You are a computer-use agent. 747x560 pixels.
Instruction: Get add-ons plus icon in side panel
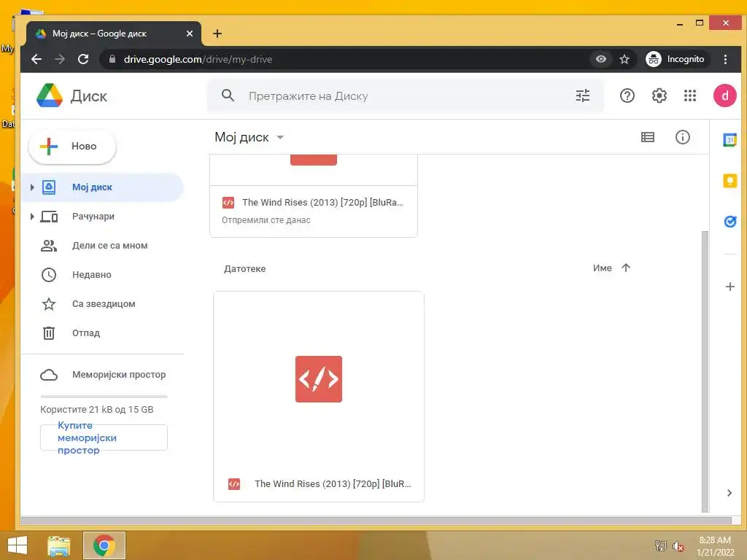(x=729, y=287)
